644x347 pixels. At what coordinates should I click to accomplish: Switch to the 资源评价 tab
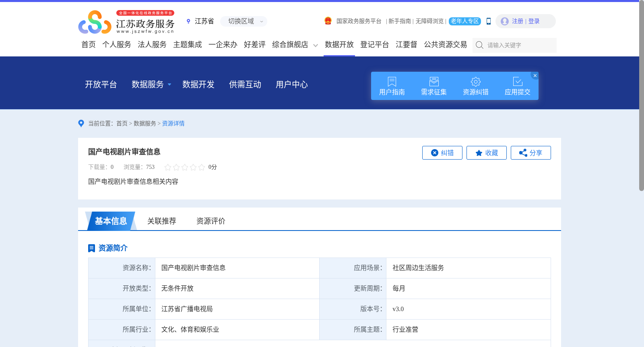point(211,221)
